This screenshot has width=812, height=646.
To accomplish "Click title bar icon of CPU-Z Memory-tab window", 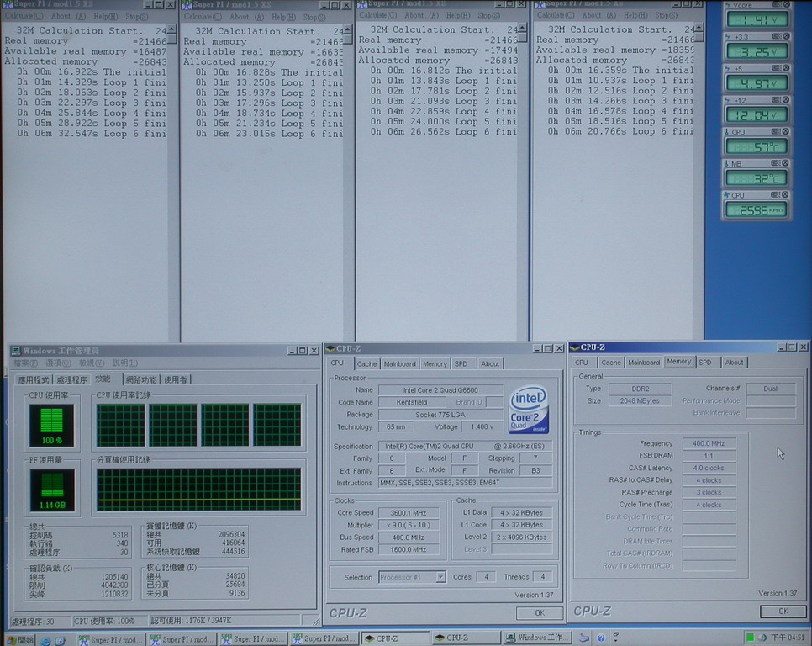I will tap(574, 347).
